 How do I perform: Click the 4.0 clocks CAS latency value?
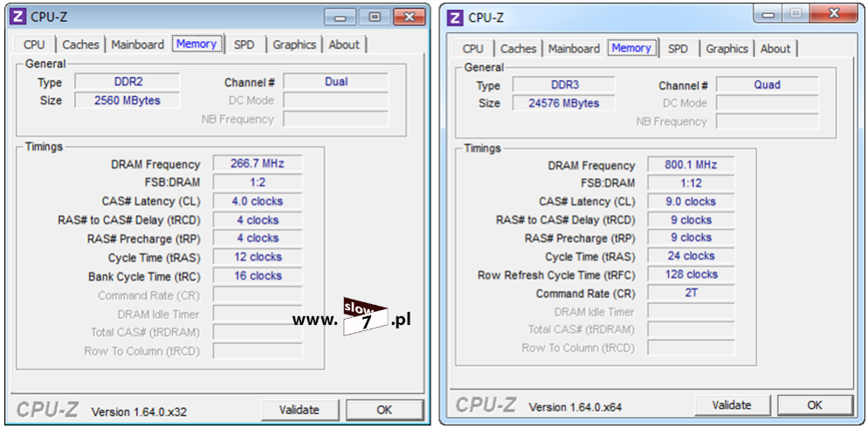(x=258, y=201)
